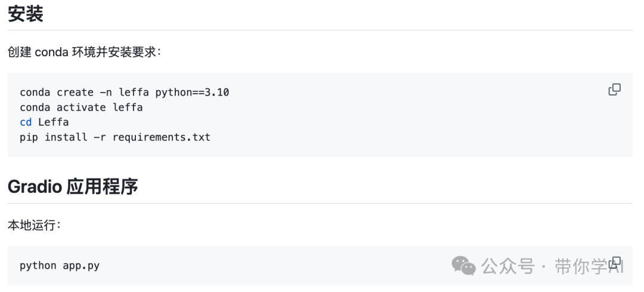Copy the python app.py code block
Screen dimensions: 644x292
coord(614,262)
